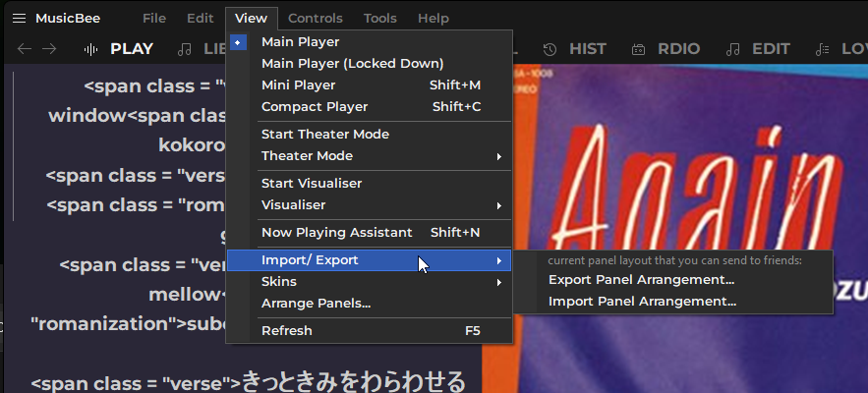Open Now Playing Assistant

pos(370,233)
